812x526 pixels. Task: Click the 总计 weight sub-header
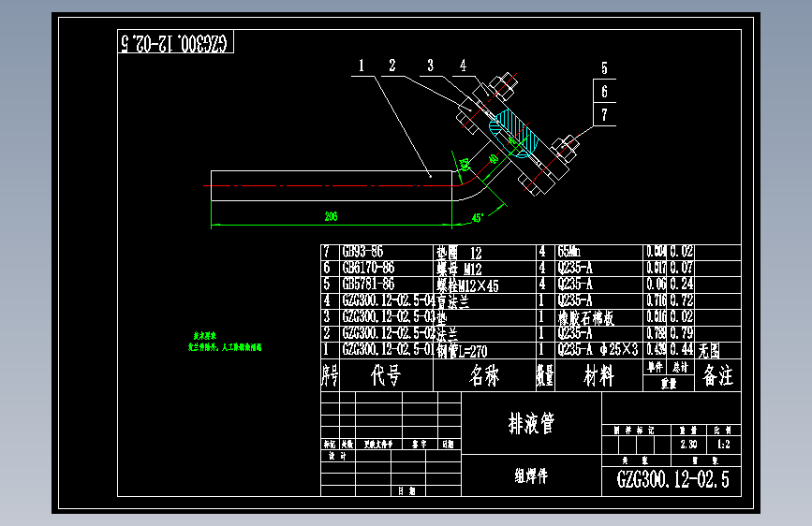point(680,367)
